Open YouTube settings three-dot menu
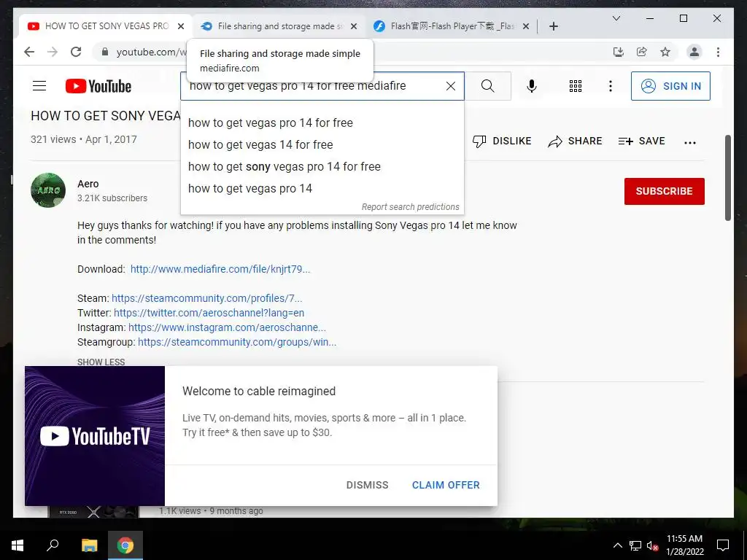Image resolution: width=747 pixels, height=560 pixels. [611, 86]
